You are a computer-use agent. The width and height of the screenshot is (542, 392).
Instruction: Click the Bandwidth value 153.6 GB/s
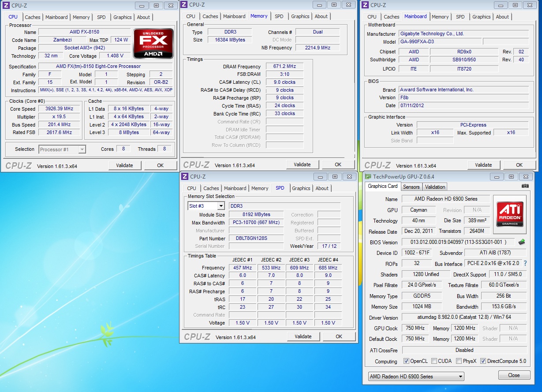505,306
